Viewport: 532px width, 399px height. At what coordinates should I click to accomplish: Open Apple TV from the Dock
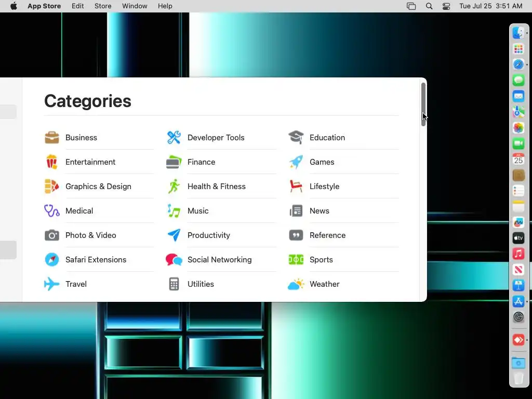click(x=518, y=238)
